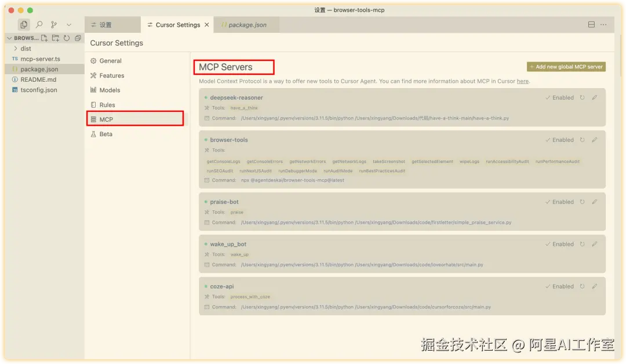Click the split editor layout icon

tap(591, 25)
